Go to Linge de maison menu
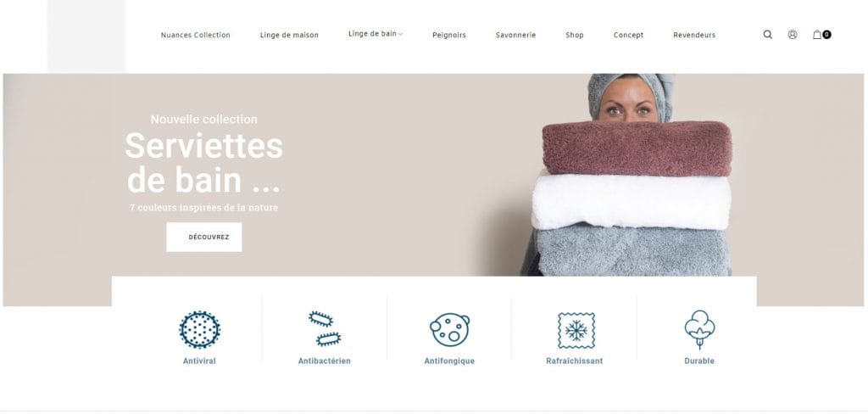 point(289,35)
